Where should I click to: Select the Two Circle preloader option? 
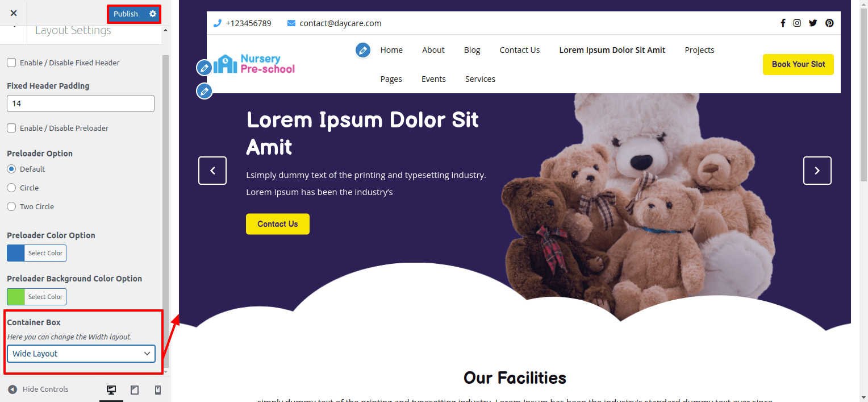pyautogui.click(x=11, y=206)
